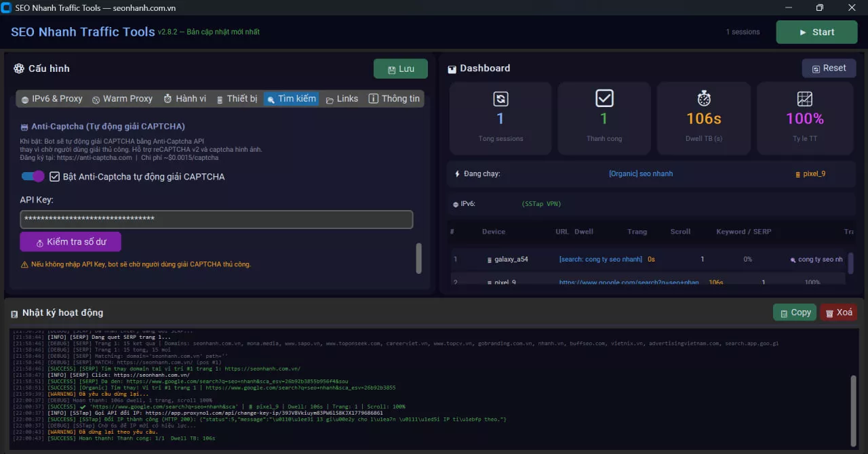
Task: Click the Dwell TB stopwatch icon
Action: 704,99
